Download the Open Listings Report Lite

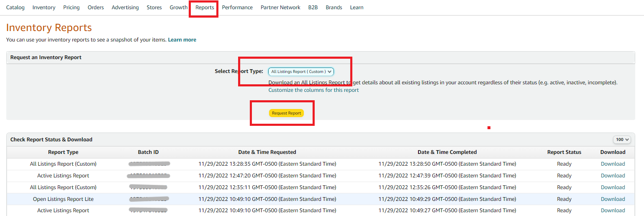(613, 199)
